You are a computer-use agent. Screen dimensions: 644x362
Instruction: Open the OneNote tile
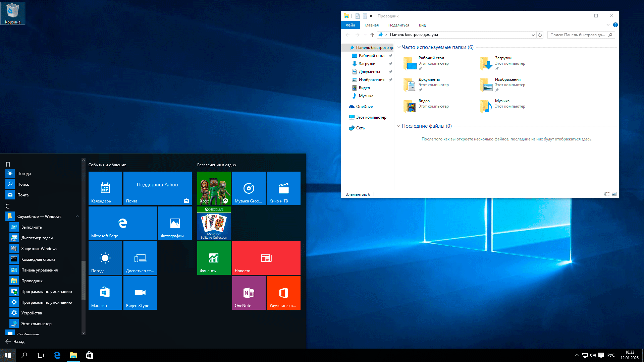pos(249,293)
